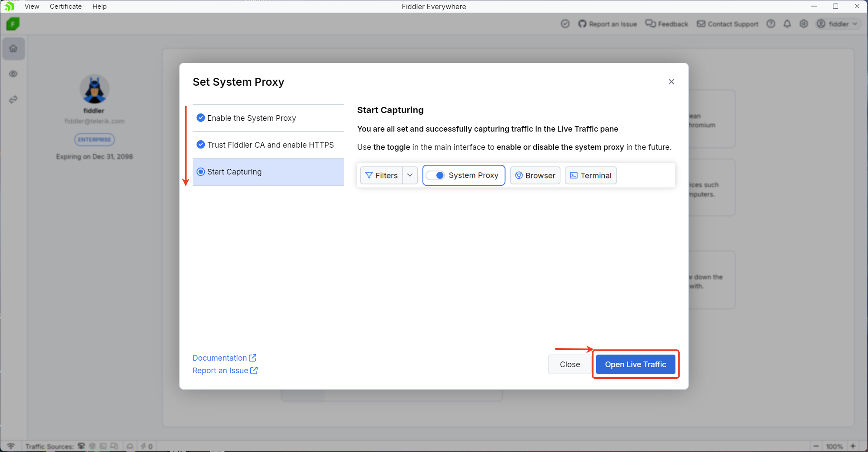Click the Terminal capture button
The height and width of the screenshot is (452, 868).
[590, 175]
